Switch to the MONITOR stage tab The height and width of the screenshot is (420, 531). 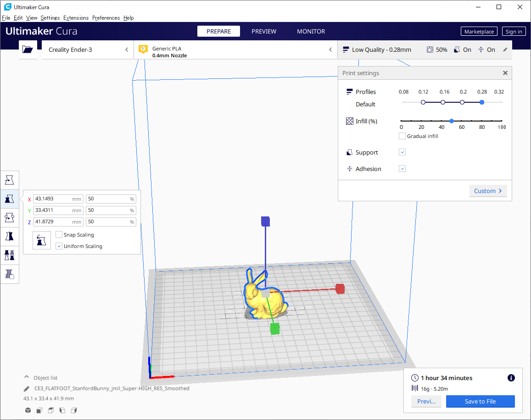click(311, 31)
